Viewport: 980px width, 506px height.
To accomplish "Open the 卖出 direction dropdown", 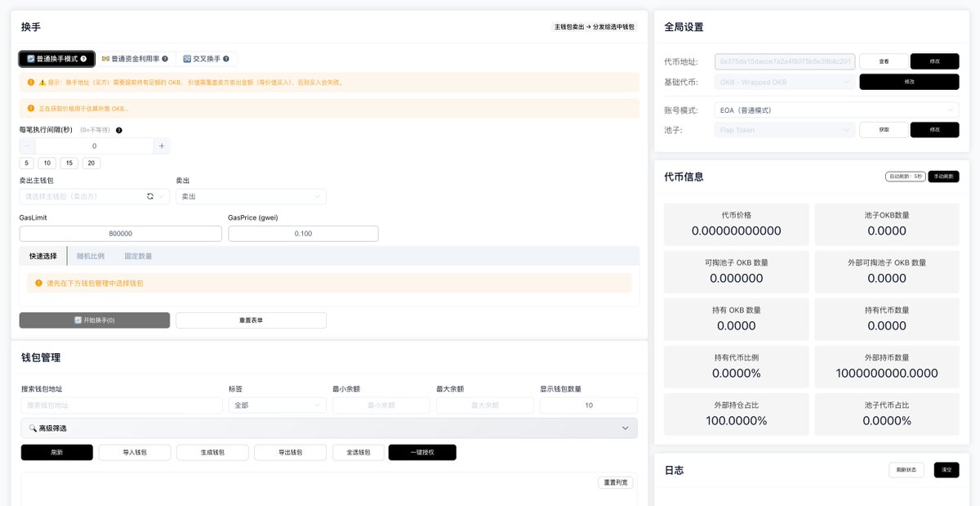I will click(x=252, y=196).
